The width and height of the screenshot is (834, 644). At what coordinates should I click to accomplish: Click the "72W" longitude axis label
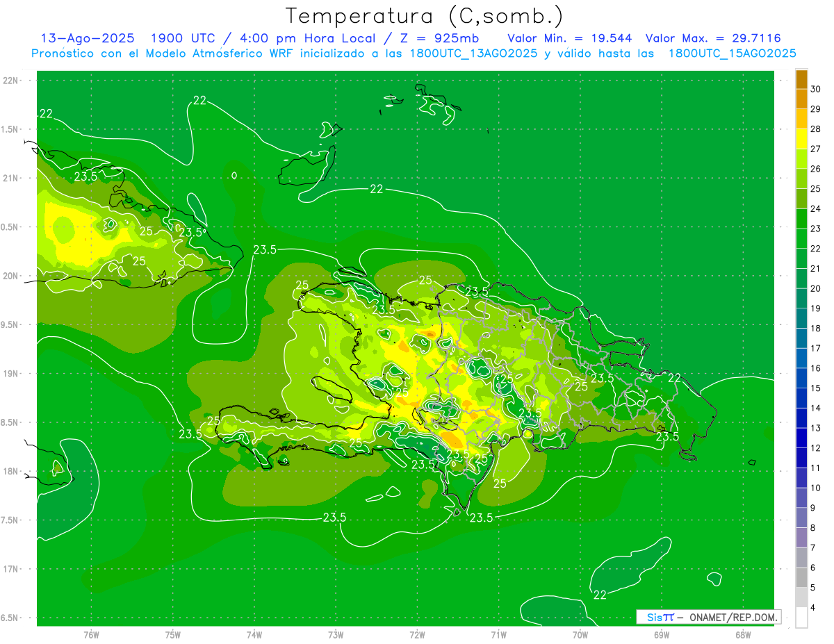[417, 634]
